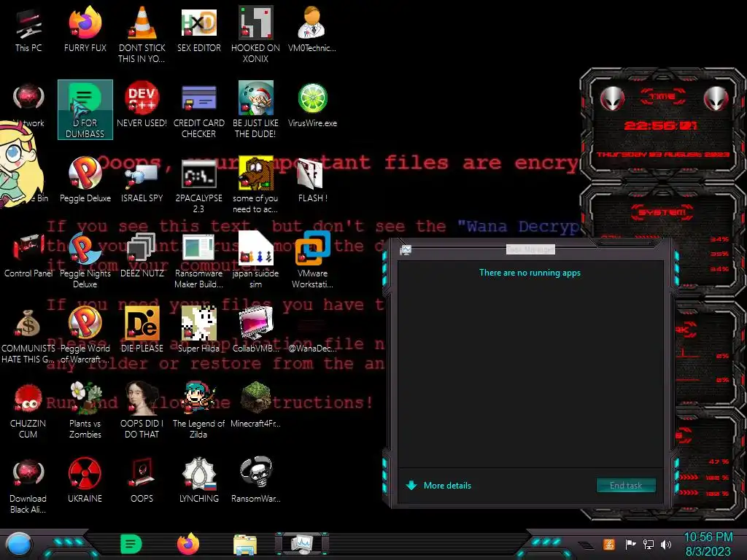Switch to Task Manager taskbar button
This screenshot has width=747, height=560.
302,544
